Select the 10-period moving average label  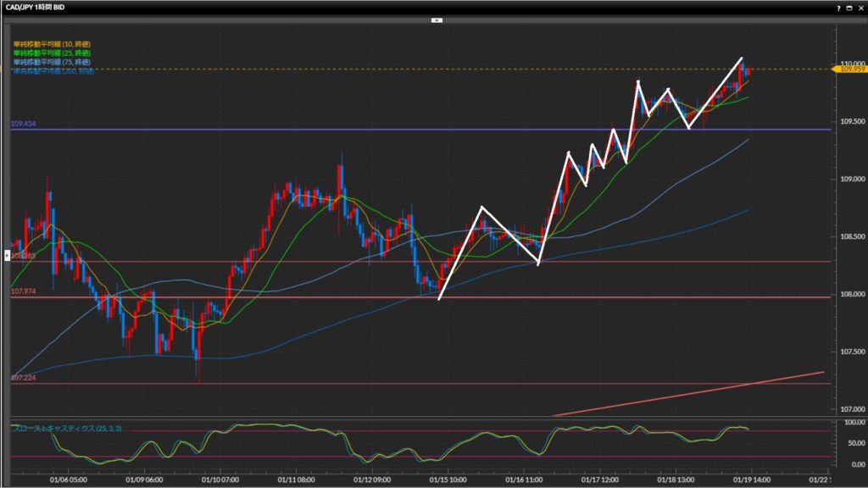(53, 44)
